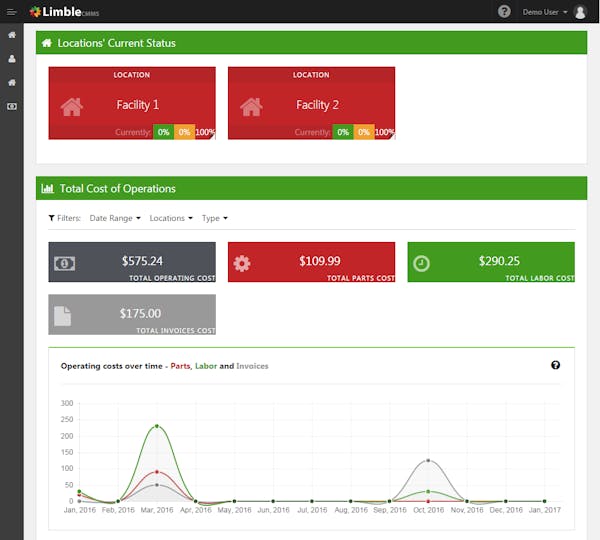Open the help question mark in header
The image size is (600, 540).
tap(504, 12)
